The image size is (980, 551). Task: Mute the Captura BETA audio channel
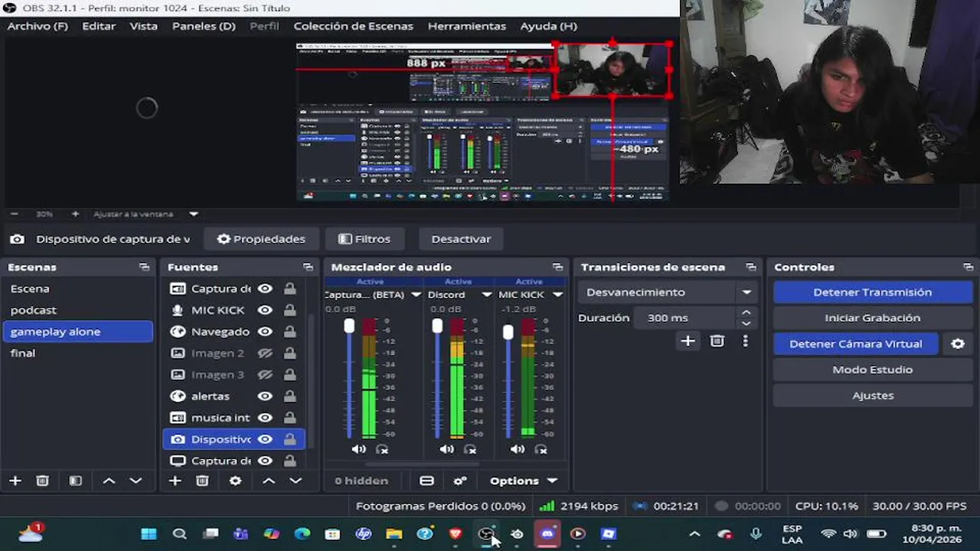click(358, 449)
